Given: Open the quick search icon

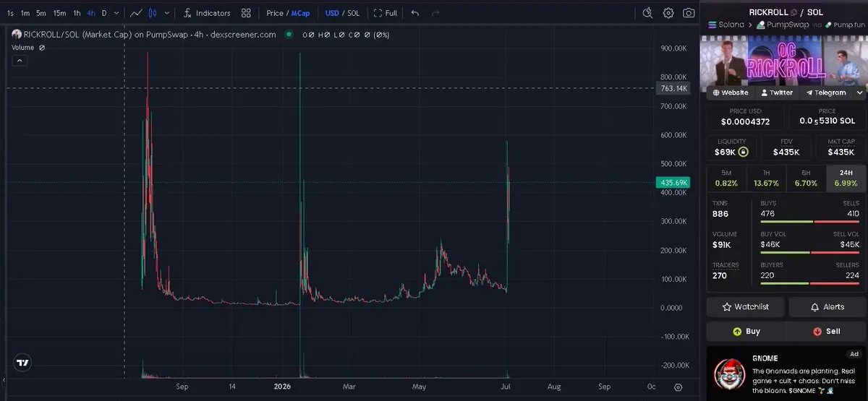Looking at the screenshot, I should pos(647,13).
